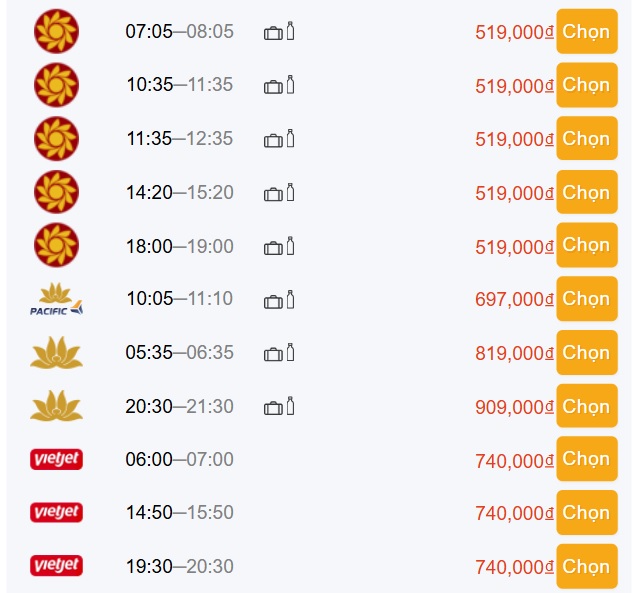Screen dimensions: 635x593
Task: Click the airline logo for the 07:05 flight
Action: coord(56,31)
